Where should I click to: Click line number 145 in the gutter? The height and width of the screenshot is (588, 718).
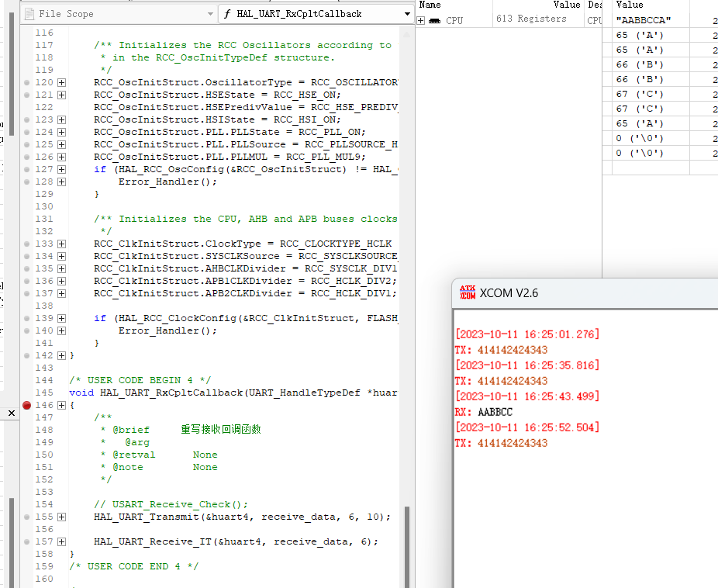(44, 393)
